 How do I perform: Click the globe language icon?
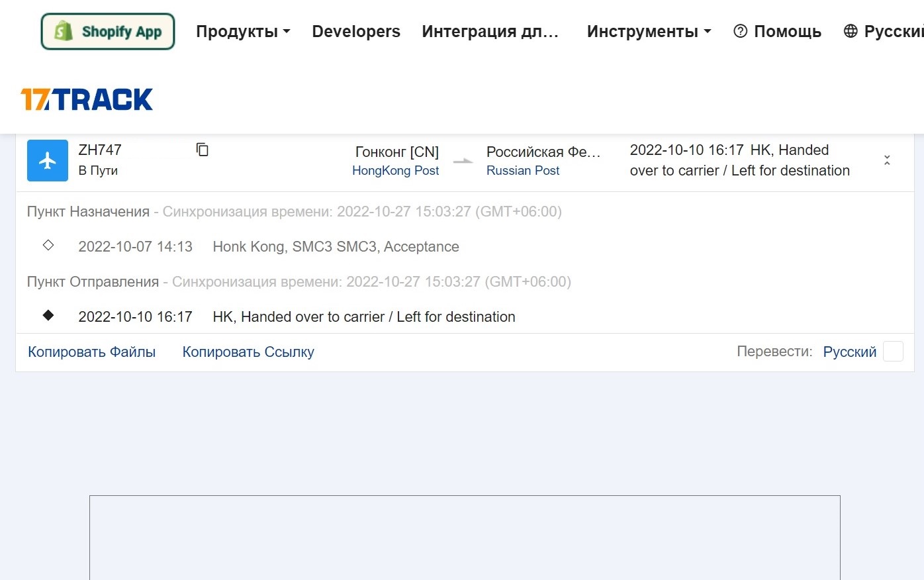point(851,31)
